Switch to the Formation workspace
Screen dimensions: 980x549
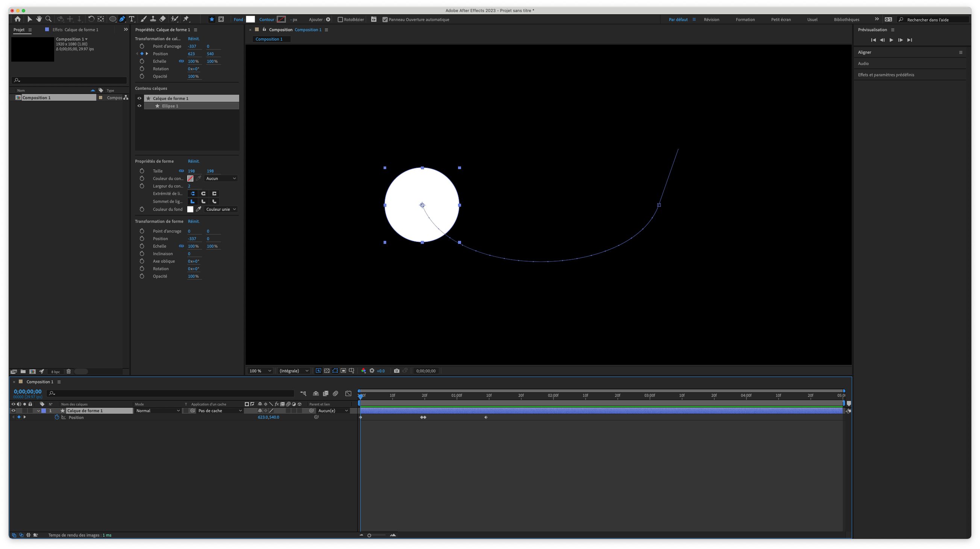pos(745,20)
